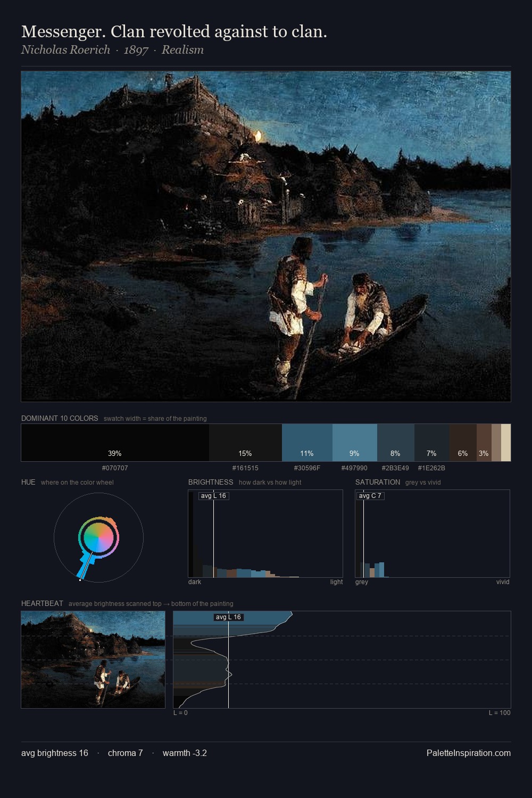Click the hue color wheel chart
The width and height of the screenshot is (532, 798).
tap(98, 538)
